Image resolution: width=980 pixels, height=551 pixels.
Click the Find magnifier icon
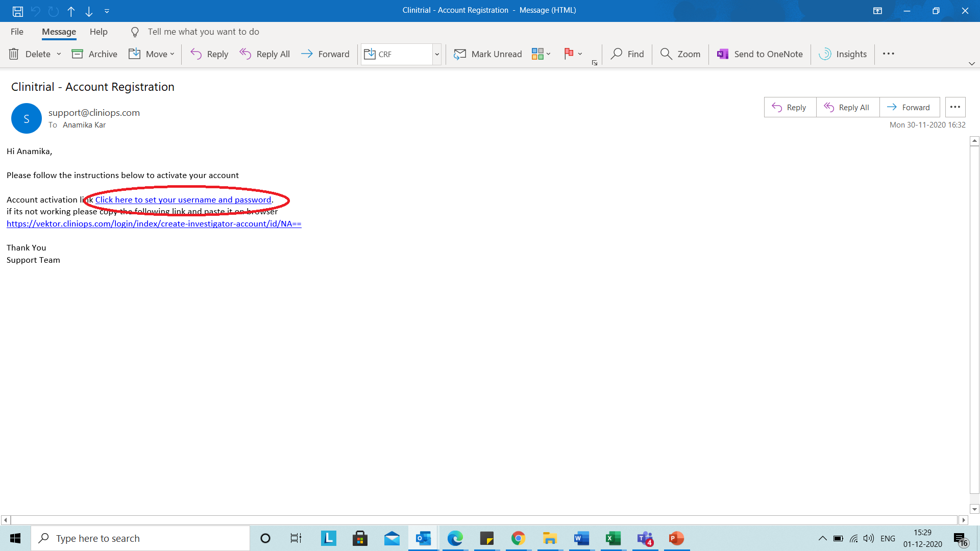coord(617,54)
